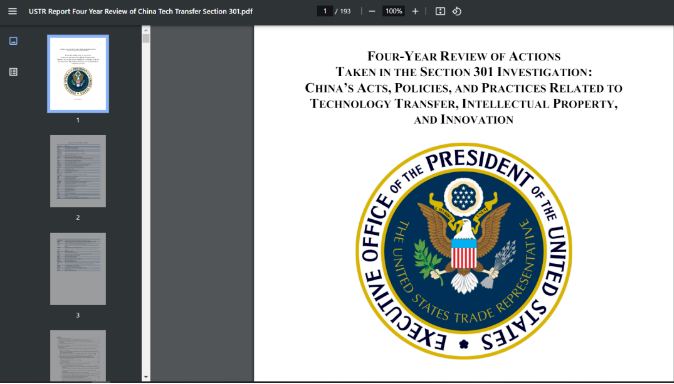Open the sidebar hamburger menu
The image size is (674, 384).
click(12, 11)
